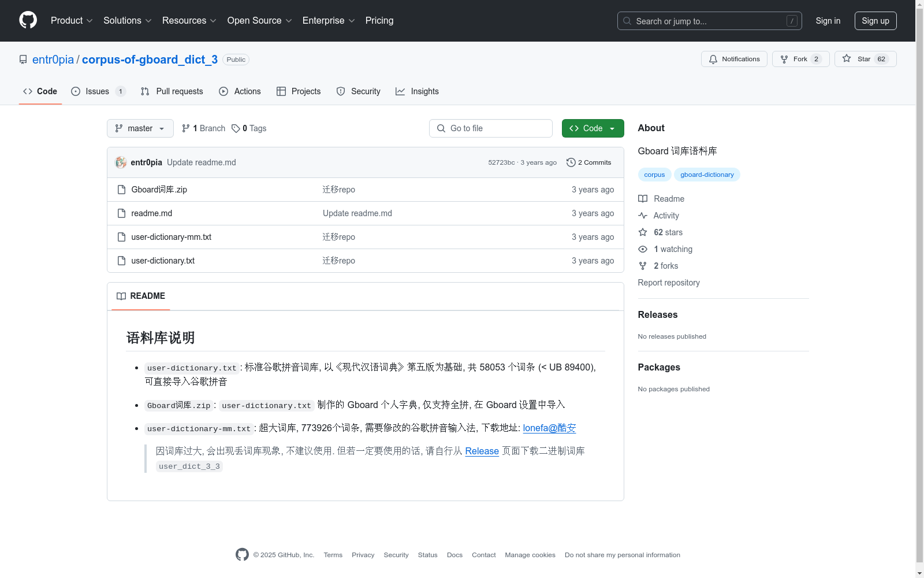Viewport: 924px width, 578px height.
Task: Open Update readme.md commit in readme.md row
Action: tap(357, 213)
